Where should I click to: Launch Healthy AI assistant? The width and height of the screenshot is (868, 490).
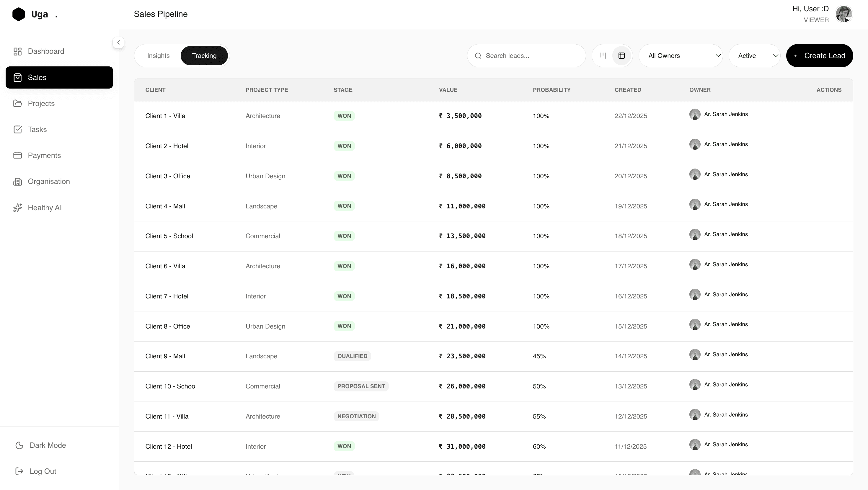click(x=45, y=208)
